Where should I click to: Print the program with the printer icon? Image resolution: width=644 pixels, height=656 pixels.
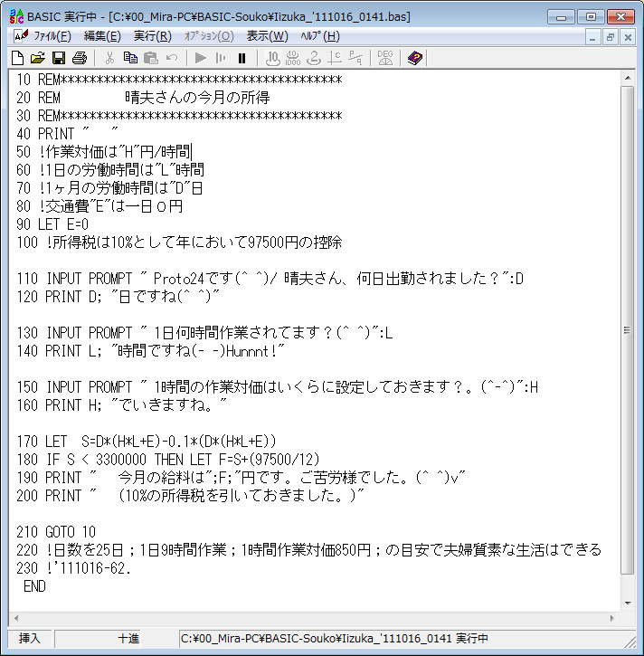[x=80, y=58]
